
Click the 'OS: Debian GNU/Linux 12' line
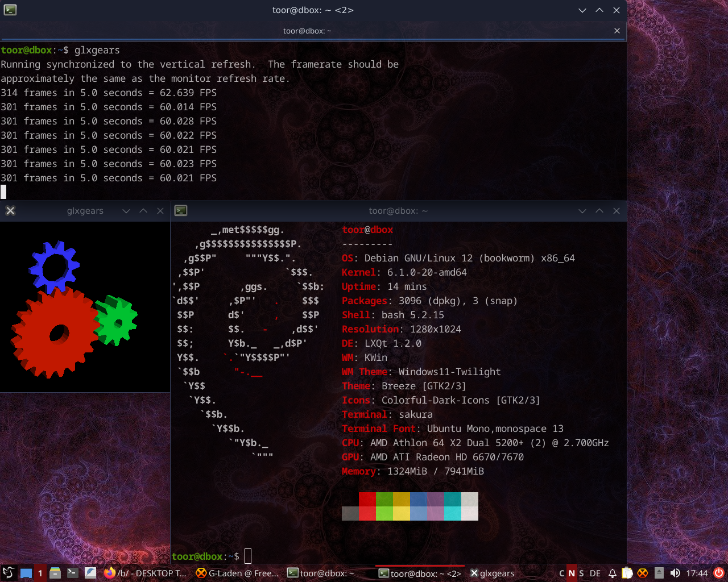[x=458, y=258]
